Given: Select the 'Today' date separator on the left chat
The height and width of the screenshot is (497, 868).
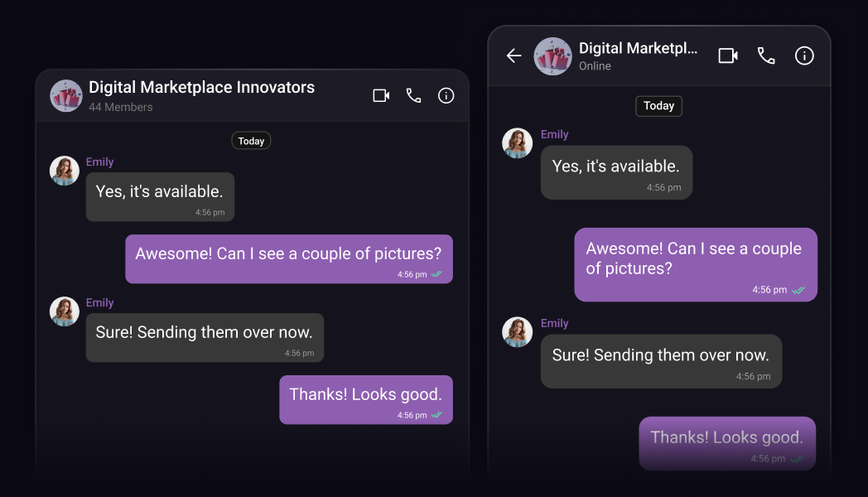Looking at the screenshot, I should 251,140.
